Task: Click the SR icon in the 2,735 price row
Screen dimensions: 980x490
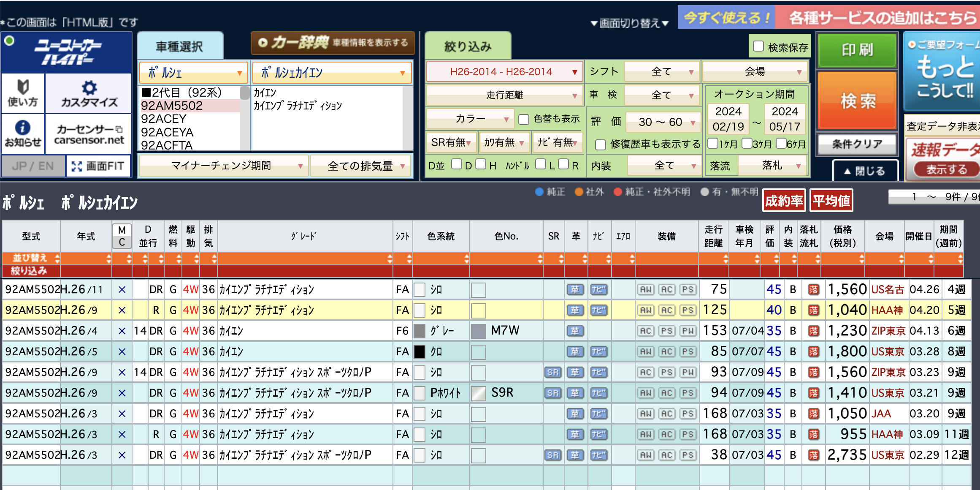Action: click(553, 455)
